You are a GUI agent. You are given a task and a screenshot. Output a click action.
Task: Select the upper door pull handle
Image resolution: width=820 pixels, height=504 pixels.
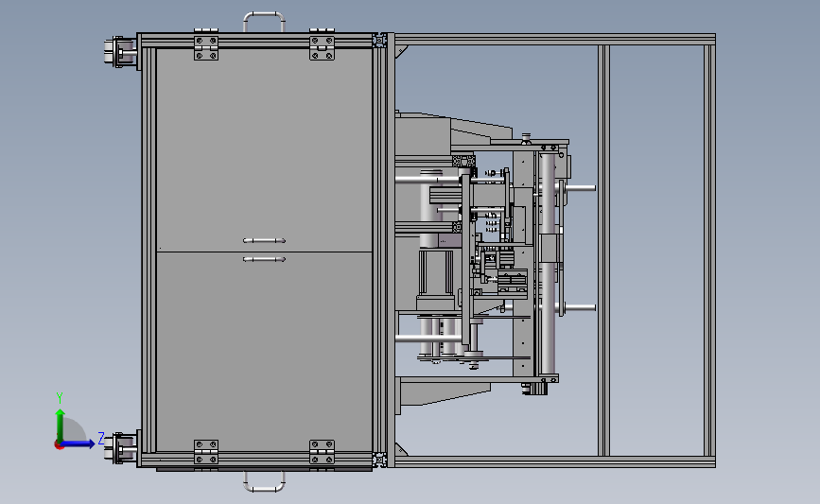tap(264, 240)
